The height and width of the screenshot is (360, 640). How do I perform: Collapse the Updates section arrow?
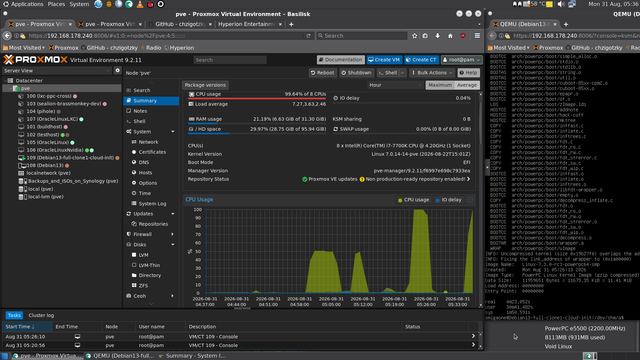tap(173, 213)
